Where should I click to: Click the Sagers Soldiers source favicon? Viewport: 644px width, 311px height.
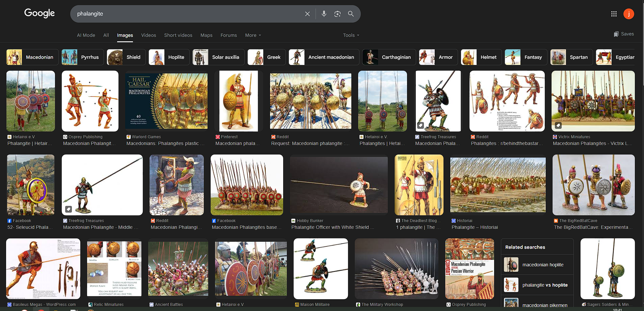pos(584,305)
